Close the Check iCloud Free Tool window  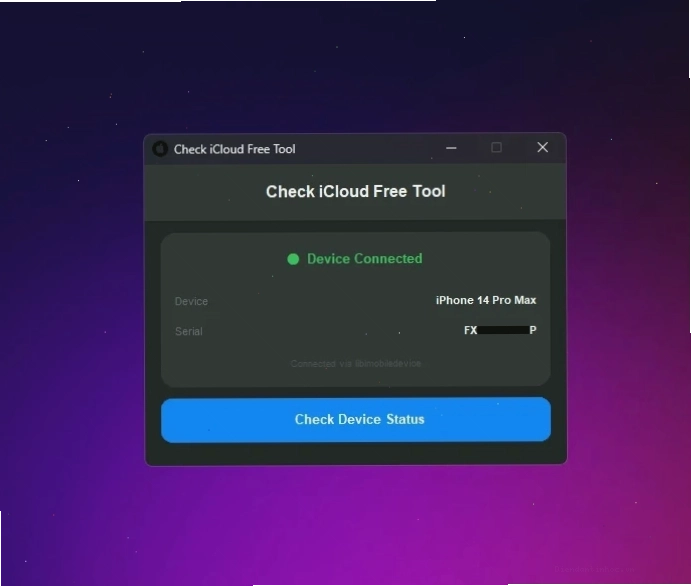[x=542, y=147]
